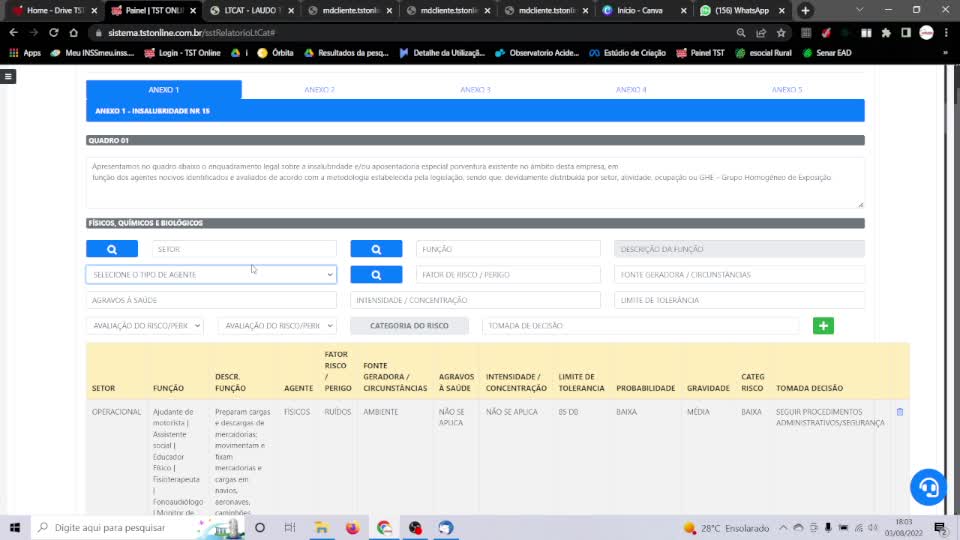Open first Avaliação do Risco/Perigo dropdown
The height and width of the screenshot is (540, 960).
[x=145, y=326]
